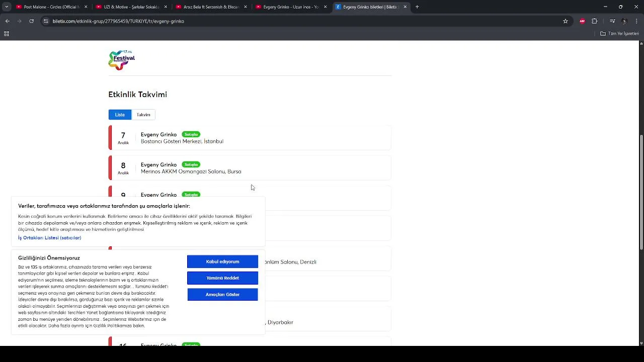Switch to Post Malone - Circles tab
The height and width of the screenshot is (362, 644).
[52, 7]
